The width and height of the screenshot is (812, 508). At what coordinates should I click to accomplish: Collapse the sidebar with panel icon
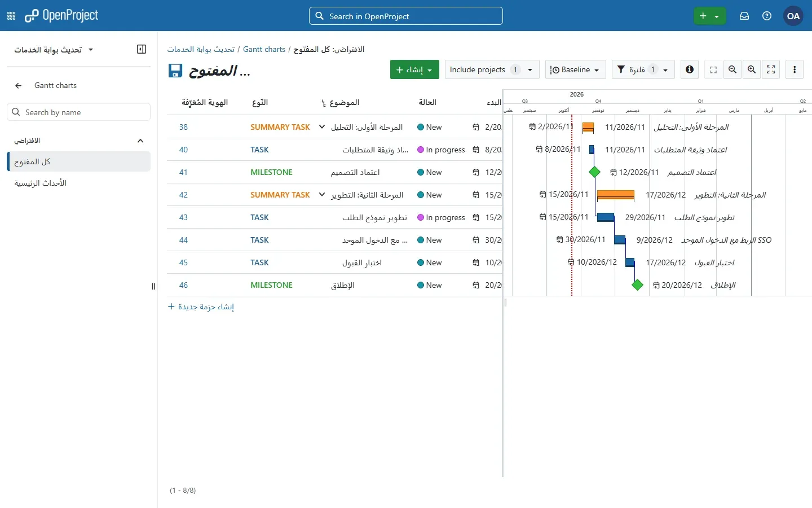pos(142,49)
